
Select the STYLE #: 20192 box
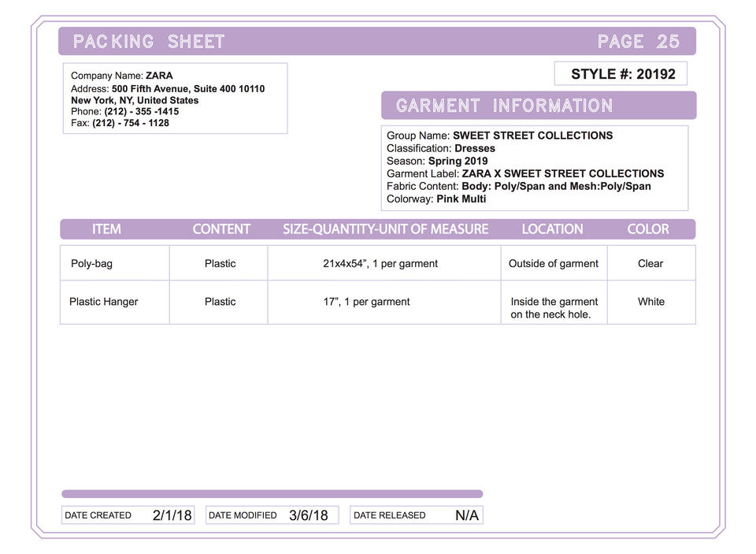pos(621,74)
